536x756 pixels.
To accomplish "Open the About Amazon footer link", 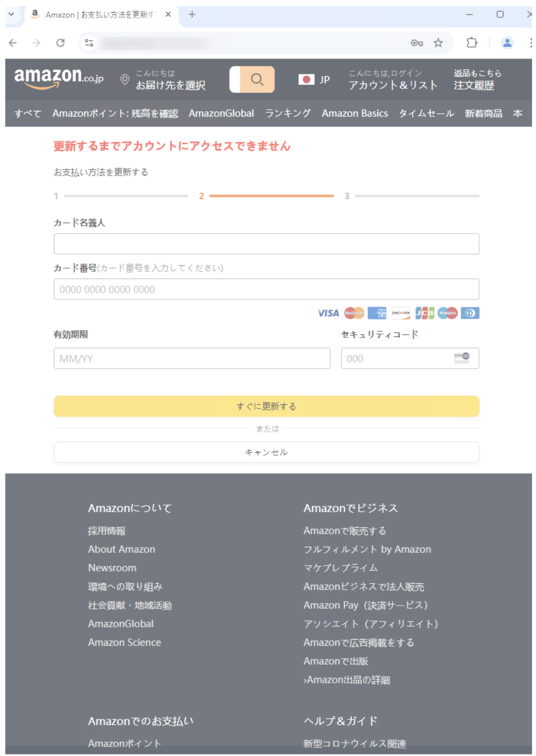I will click(x=122, y=549).
